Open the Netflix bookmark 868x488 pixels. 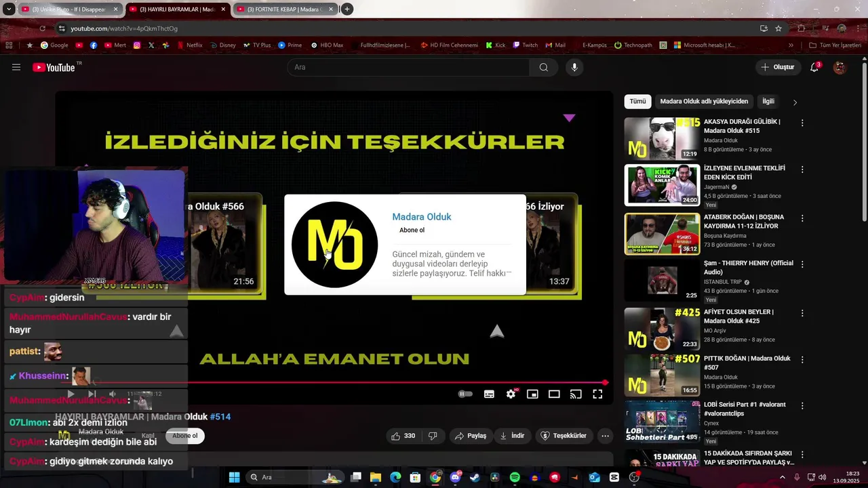point(189,45)
